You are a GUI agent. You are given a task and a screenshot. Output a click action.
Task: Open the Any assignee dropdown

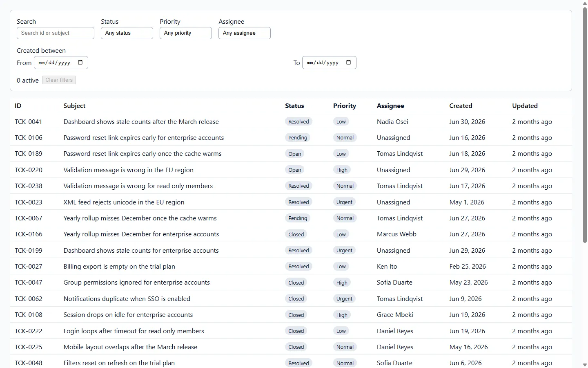point(245,33)
